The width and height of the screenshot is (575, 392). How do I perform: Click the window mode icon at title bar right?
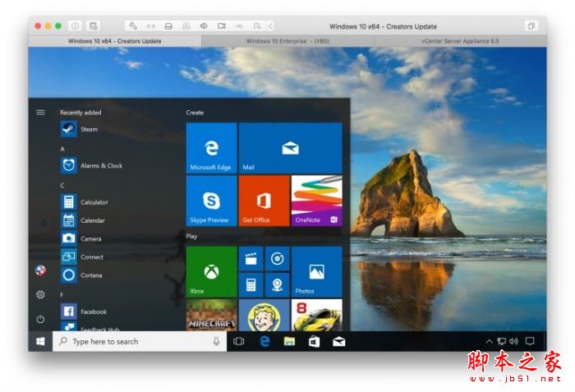coord(531,26)
